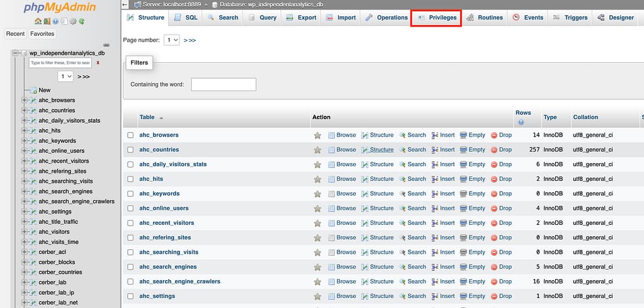Switch to the Privileges tab
Screen dimensions: 644x308
tap(436, 18)
